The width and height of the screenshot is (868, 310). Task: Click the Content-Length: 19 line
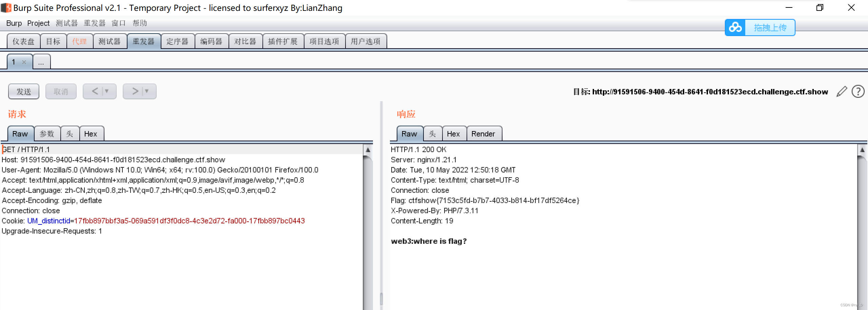coord(422,221)
